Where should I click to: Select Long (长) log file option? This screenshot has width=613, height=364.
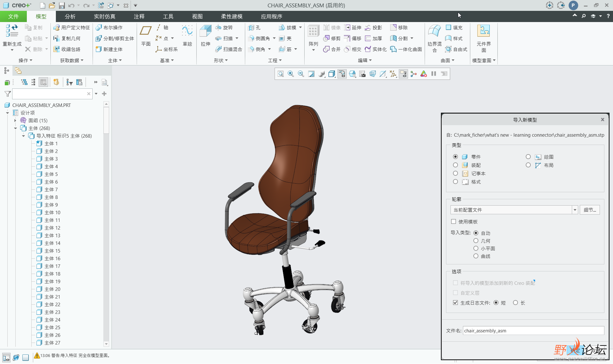(x=515, y=303)
